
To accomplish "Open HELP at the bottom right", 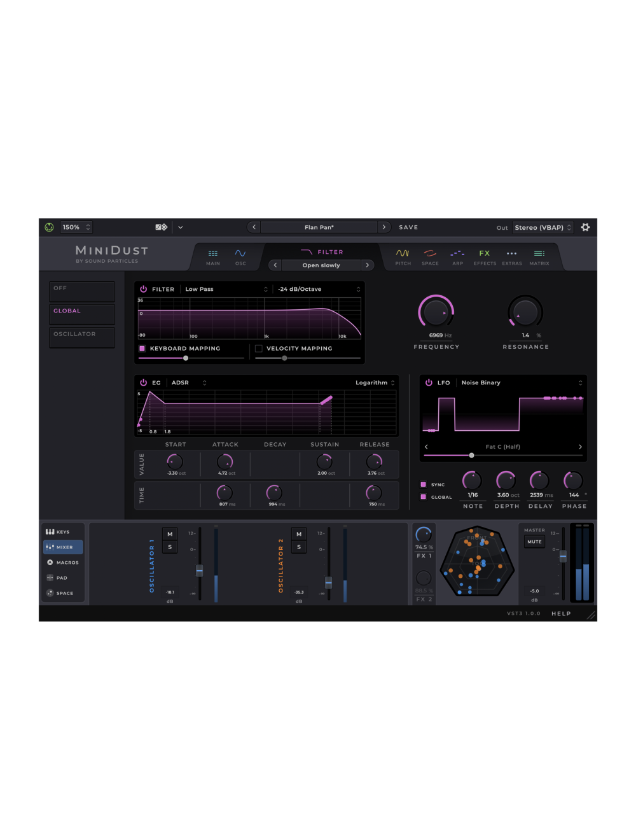I will click(x=560, y=613).
